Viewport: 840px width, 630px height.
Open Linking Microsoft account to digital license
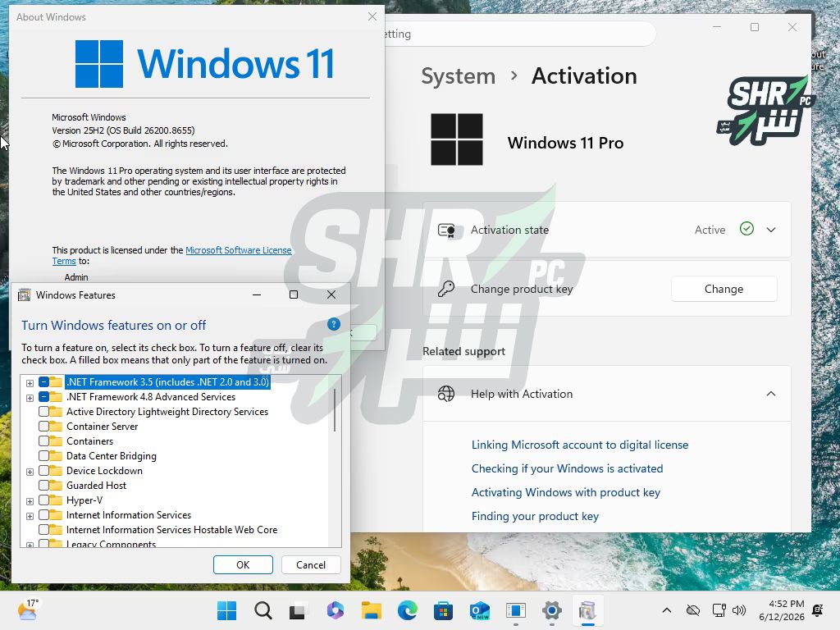click(580, 445)
